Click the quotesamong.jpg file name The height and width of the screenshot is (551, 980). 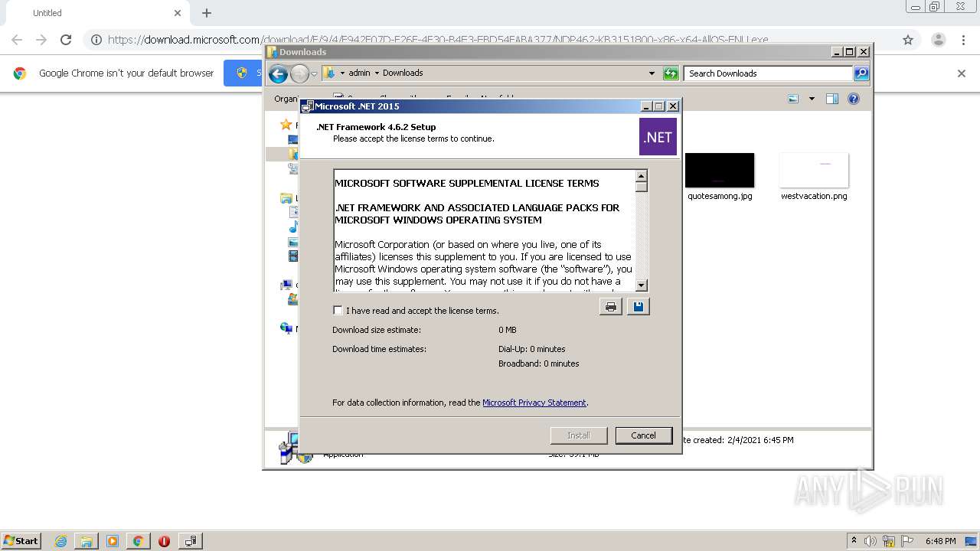pyautogui.click(x=720, y=196)
